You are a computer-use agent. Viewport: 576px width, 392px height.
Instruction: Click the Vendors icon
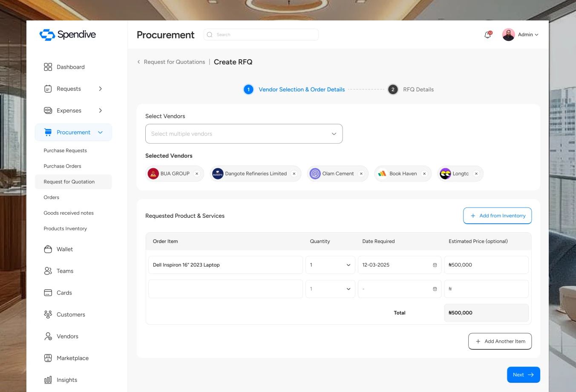click(x=48, y=336)
